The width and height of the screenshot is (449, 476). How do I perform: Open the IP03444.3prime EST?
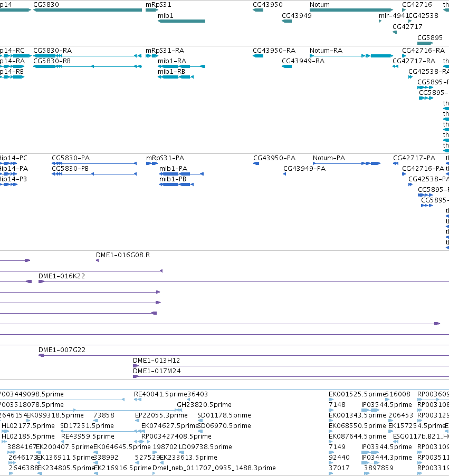(370, 463)
